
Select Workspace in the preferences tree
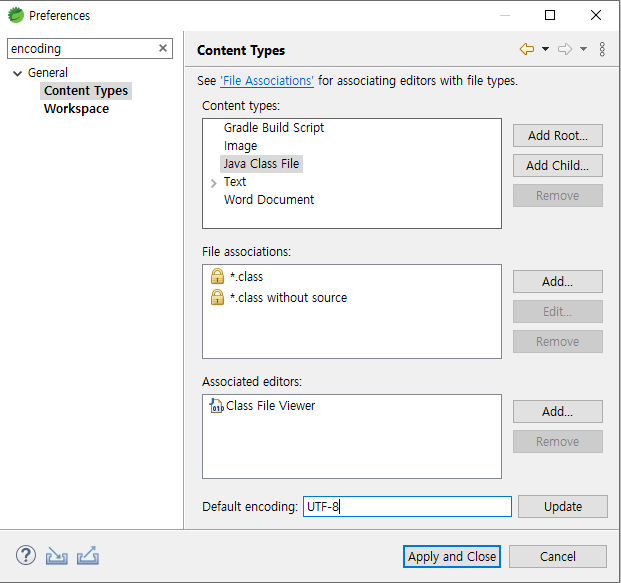tap(76, 109)
